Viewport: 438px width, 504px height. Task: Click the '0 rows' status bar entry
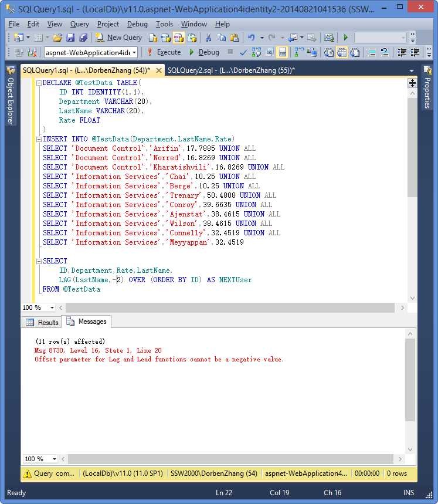tap(396, 473)
